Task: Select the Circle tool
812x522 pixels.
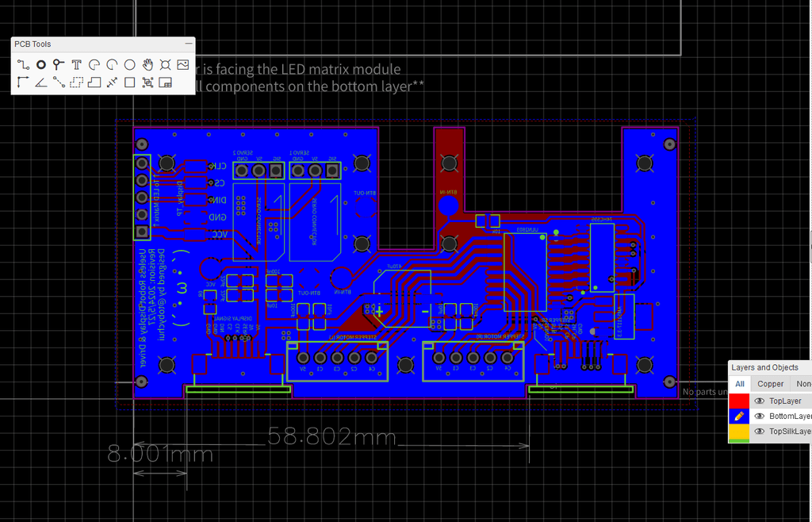Action: (x=129, y=65)
